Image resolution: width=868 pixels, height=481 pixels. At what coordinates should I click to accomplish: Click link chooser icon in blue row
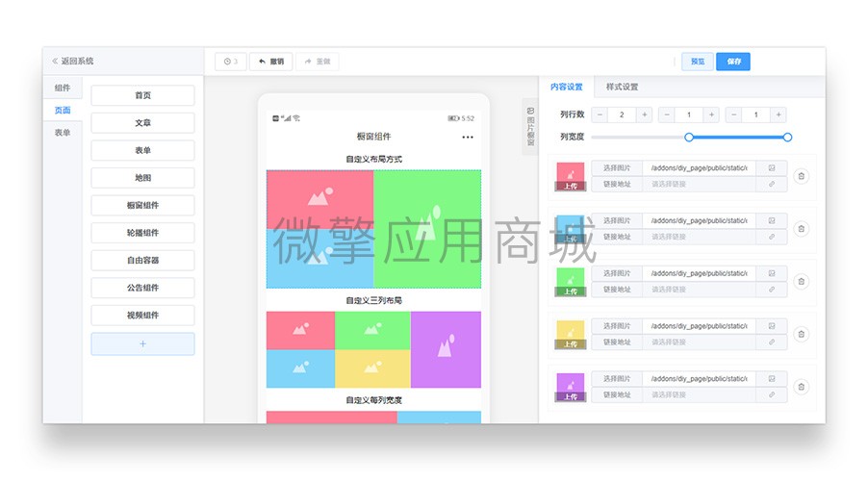point(772,237)
